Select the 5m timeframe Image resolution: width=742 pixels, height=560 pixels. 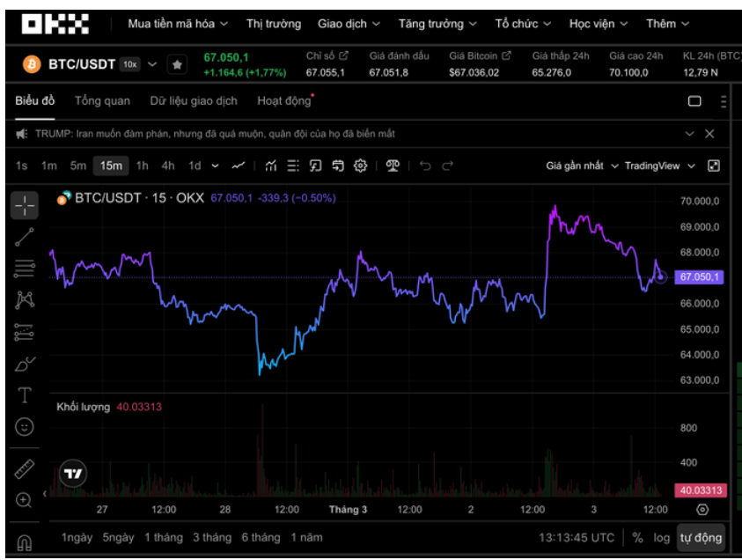(x=78, y=166)
